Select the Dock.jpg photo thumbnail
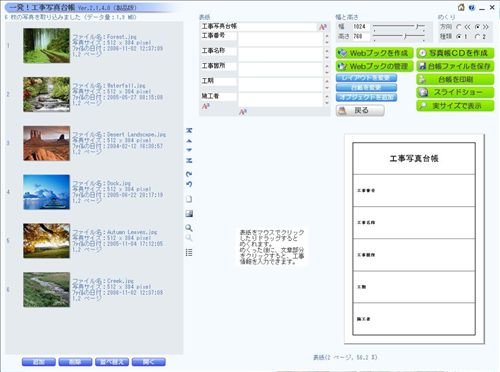Image resolution: width=500 pixels, height=372 pixels. tap(47, 192)
